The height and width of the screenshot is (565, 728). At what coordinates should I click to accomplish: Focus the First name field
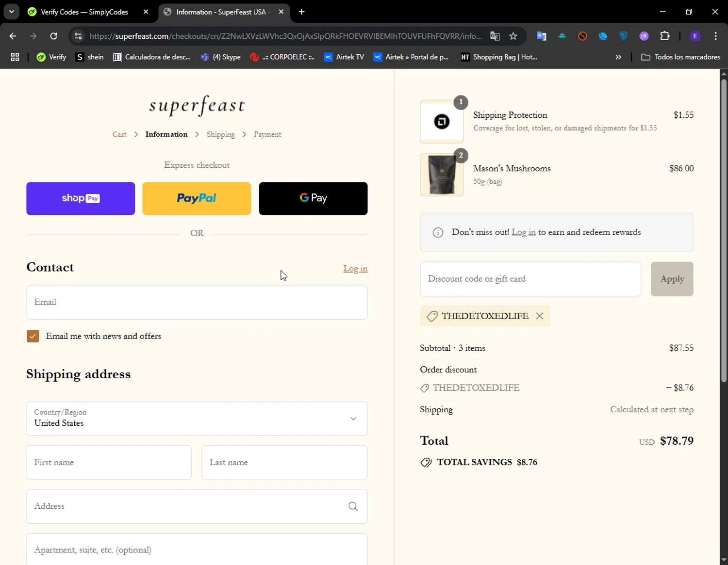(x=109, y=463)
